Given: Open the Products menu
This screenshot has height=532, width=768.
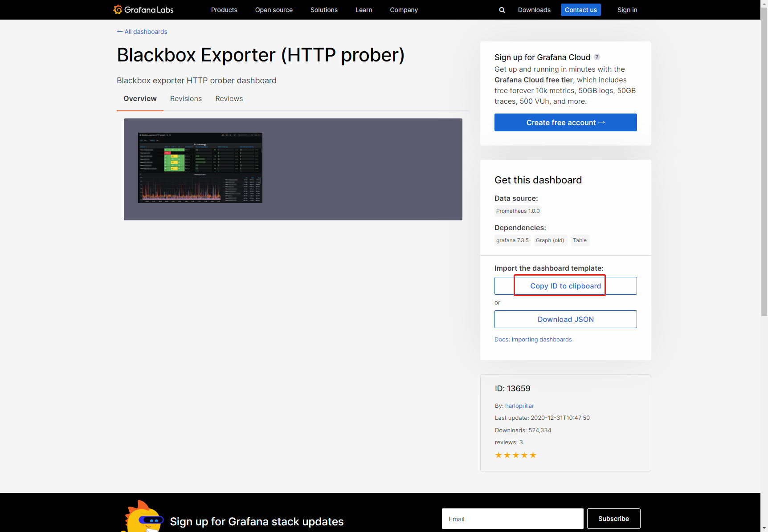Looking at the screenshot, I should 224,10.
